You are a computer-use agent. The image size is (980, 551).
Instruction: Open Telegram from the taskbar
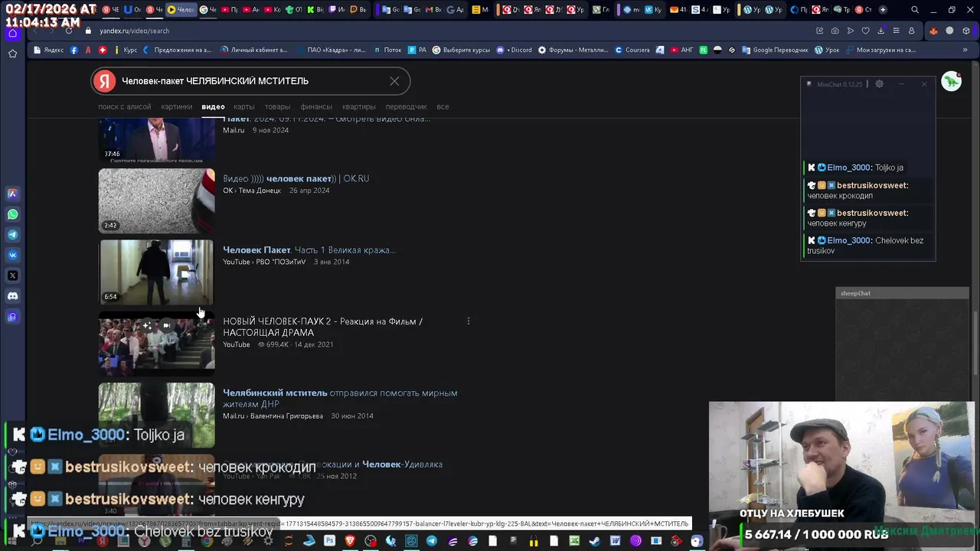coord(431,540)
